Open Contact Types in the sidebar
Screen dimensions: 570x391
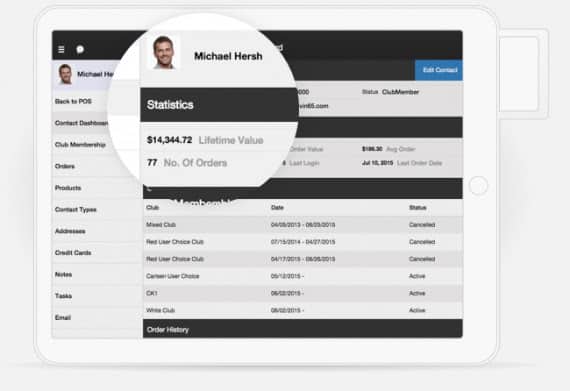[76, 210]
